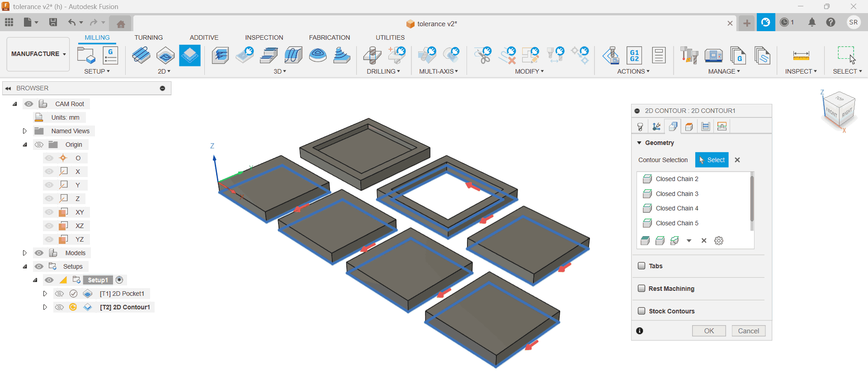Save the document with the floppy icon
This screenshot has width=868, height=392.
pyautogui.click(x=53, y=22)
